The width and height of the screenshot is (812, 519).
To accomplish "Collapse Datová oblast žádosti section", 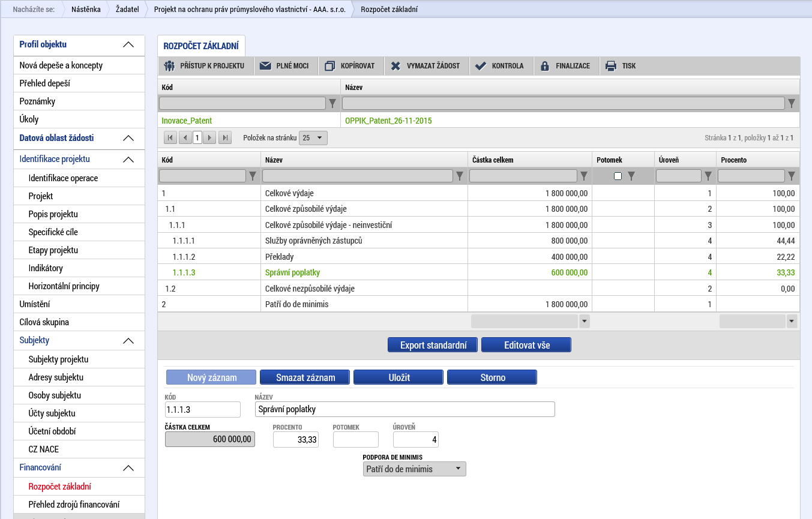I will coord(128,139).
